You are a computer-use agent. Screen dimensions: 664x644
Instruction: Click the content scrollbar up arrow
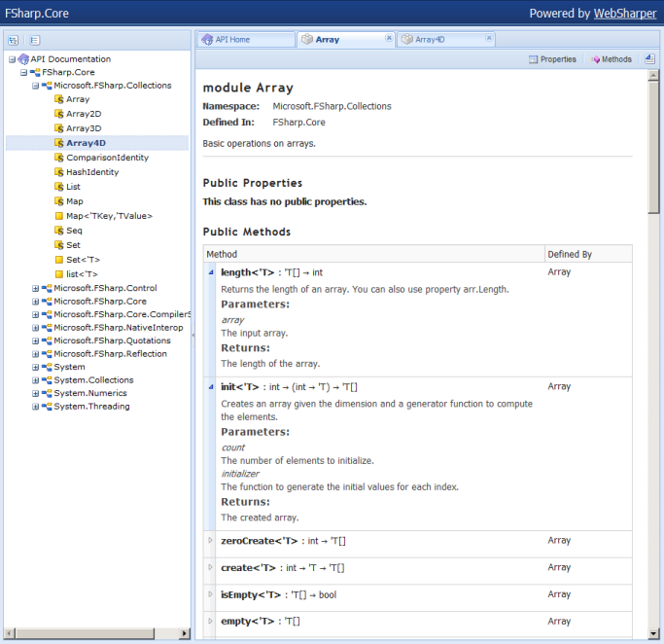pyautogui.click(x=653, y=76)
